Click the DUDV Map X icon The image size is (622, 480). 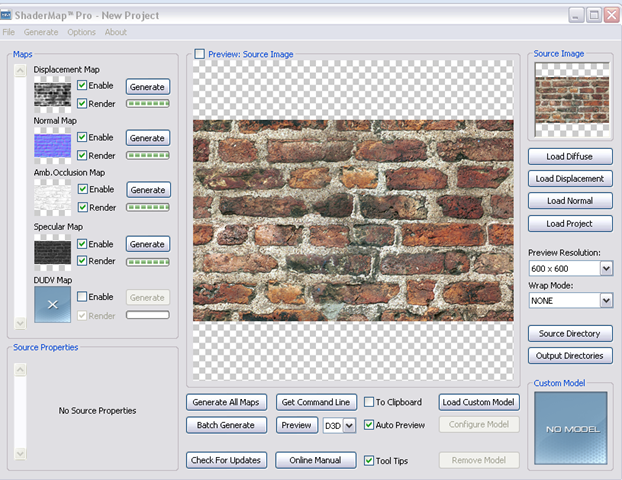(52, 305)
